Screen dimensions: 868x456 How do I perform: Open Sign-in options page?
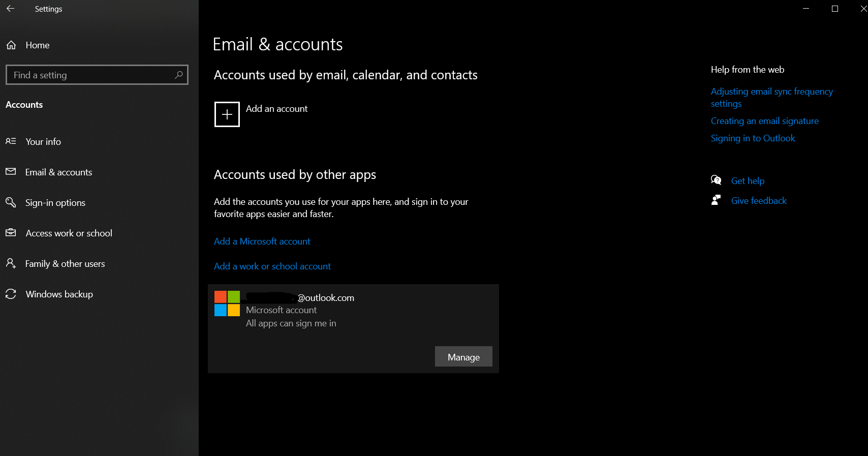coord(55,203)
